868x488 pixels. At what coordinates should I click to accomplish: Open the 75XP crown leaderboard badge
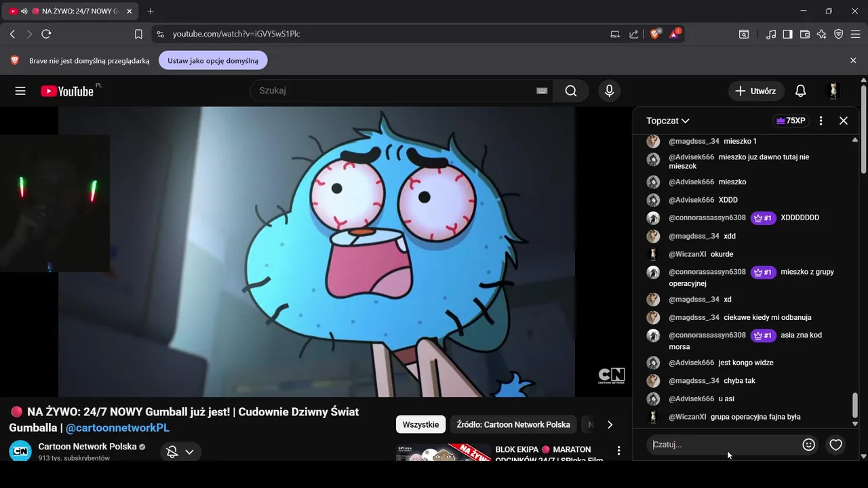coord(791,121)
